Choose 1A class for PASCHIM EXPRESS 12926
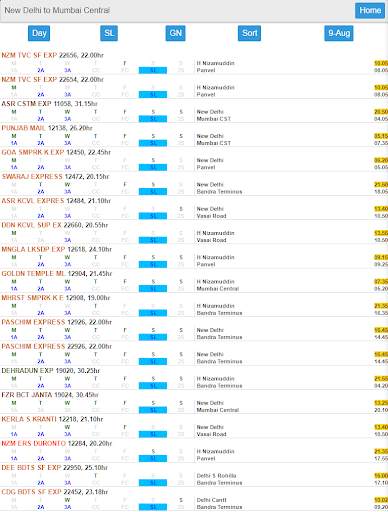388x512 pixels. click(x=14, y=337)
